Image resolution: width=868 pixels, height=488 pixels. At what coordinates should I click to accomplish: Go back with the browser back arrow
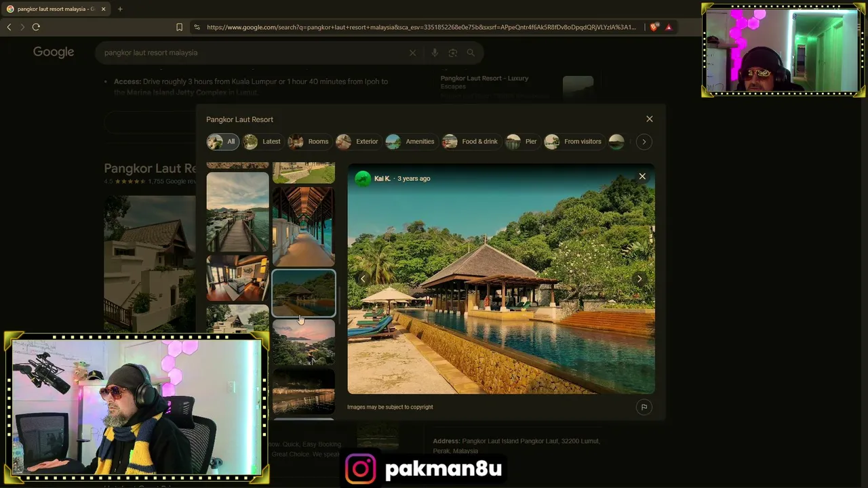coord(9,27)
